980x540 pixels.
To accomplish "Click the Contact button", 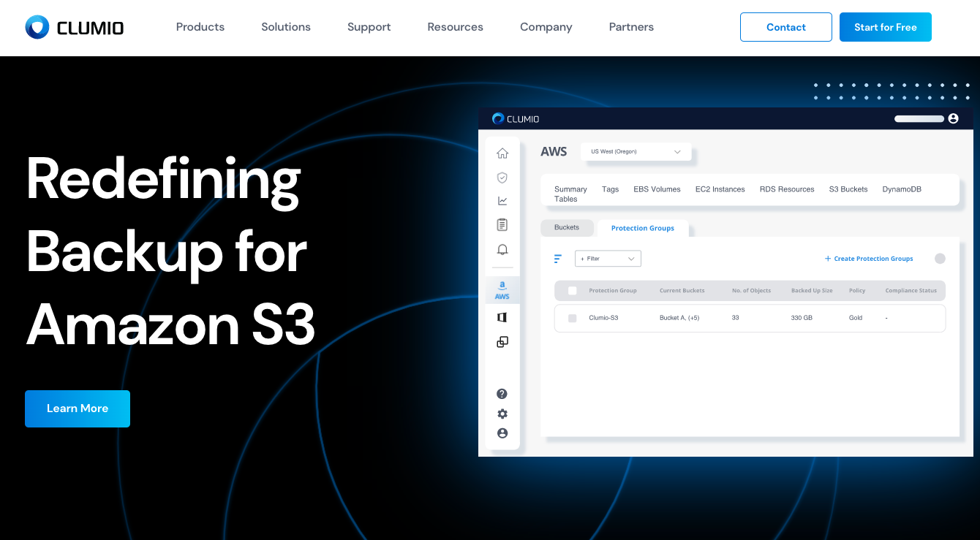I will pyautogui.click(x=786, y=27).
